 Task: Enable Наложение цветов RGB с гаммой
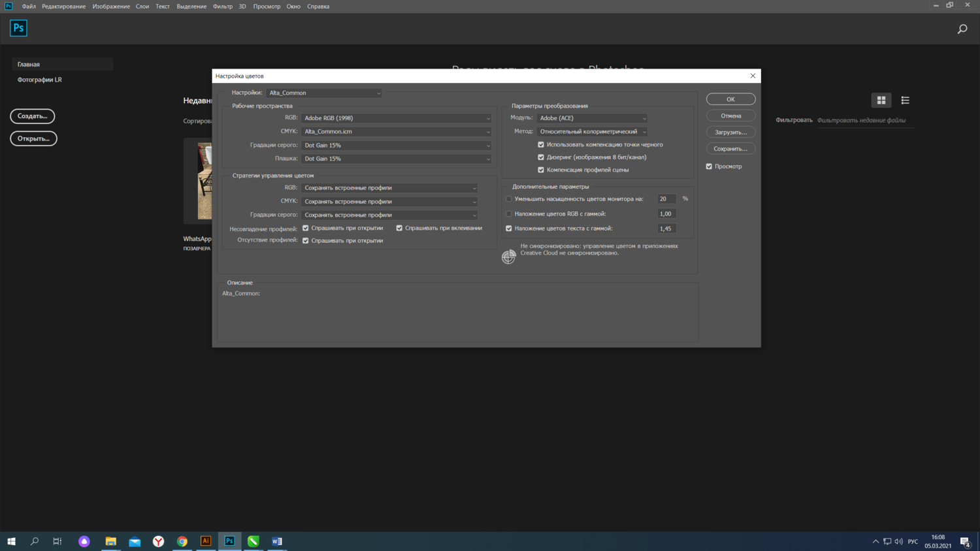[509, 214]
